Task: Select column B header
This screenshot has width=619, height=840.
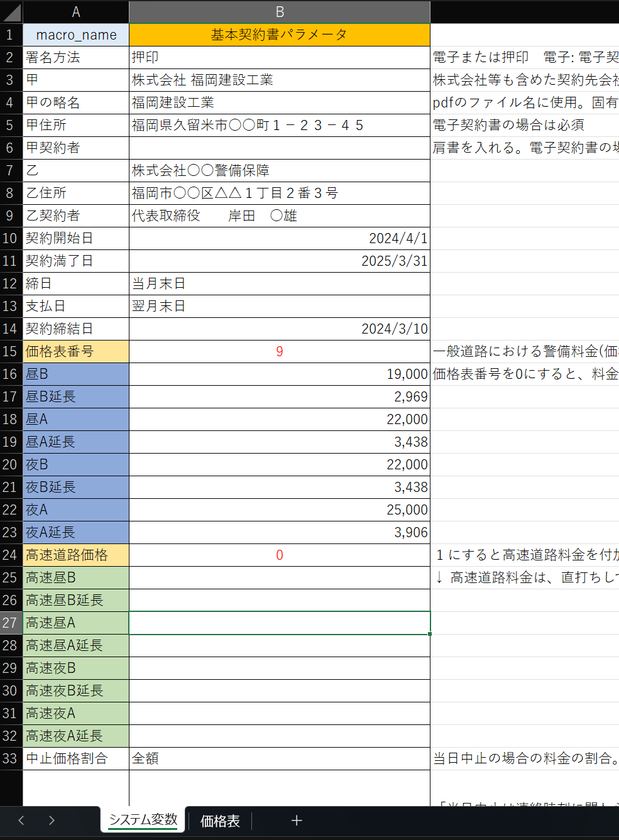Action: (280, 12)
